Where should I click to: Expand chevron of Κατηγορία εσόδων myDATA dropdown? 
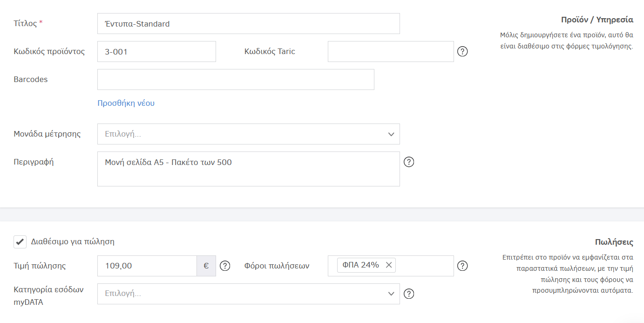click(x=391, y=294)
